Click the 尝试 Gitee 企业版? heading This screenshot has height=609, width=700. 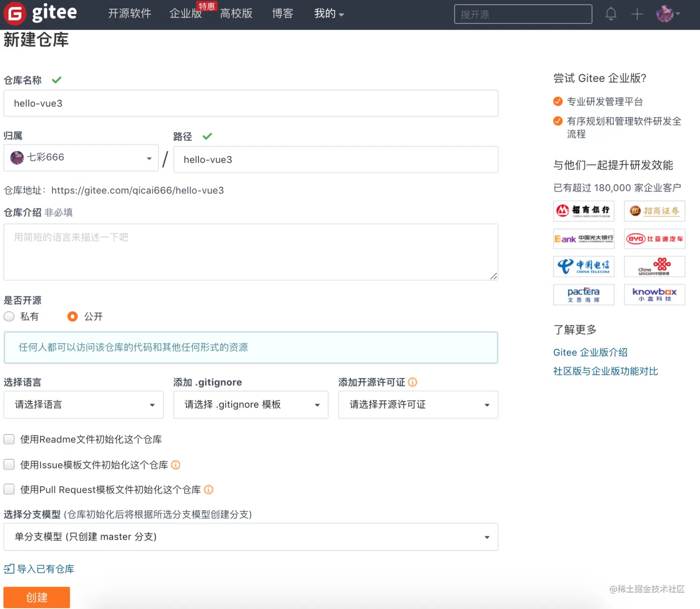tap(600, 78)
